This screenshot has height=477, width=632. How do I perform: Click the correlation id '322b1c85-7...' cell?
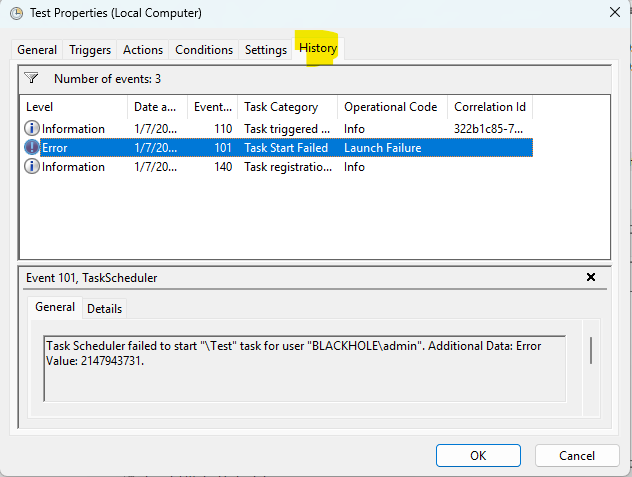(489, 129)
